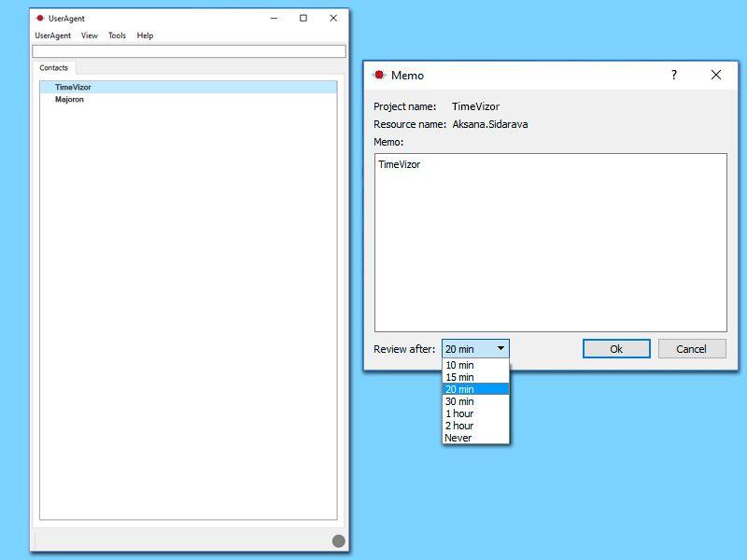Open the View menu

tap(89, 35)
